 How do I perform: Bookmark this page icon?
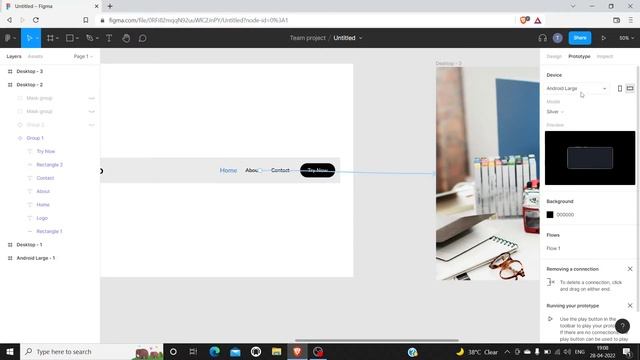[86, 20]
